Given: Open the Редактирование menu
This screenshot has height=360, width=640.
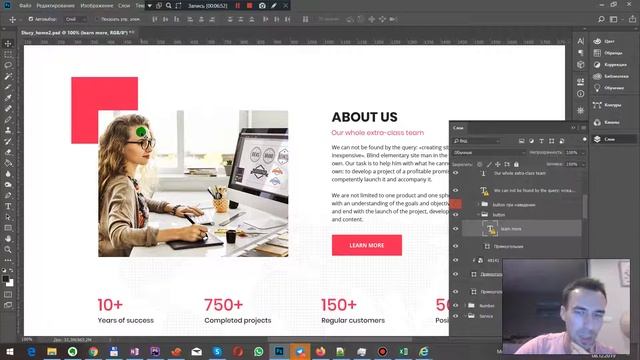Looking at the screenshot, I should click(x=56, y=6).
